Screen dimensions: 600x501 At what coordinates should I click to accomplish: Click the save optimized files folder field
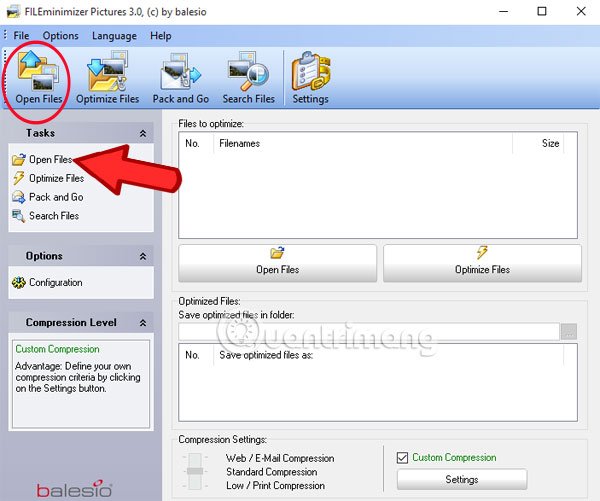coord(368,331)
